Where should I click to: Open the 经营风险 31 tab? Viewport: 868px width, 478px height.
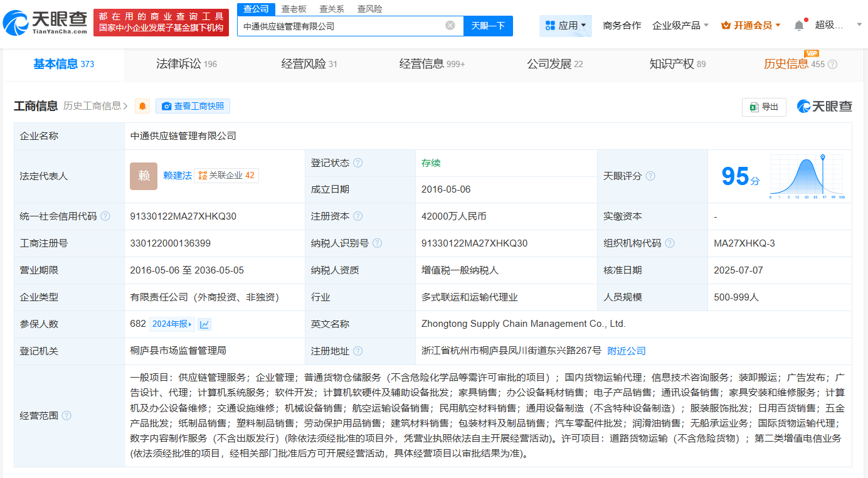309,64
